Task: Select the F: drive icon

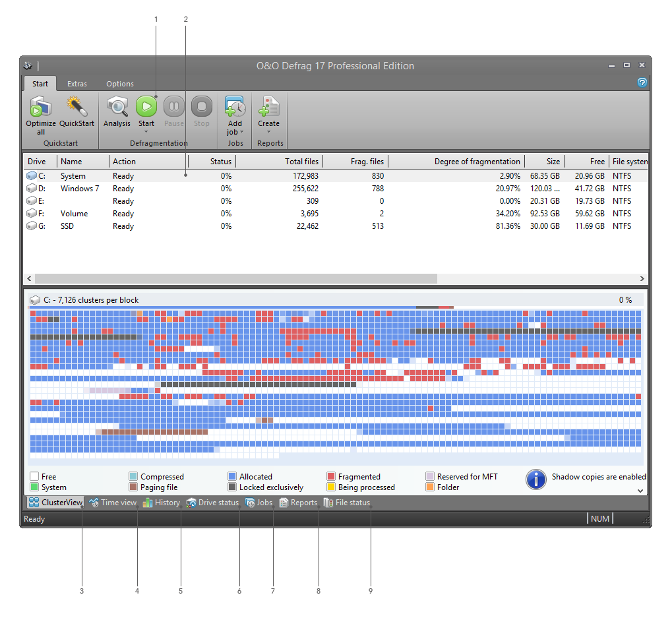Action: [x=31, y=213]
